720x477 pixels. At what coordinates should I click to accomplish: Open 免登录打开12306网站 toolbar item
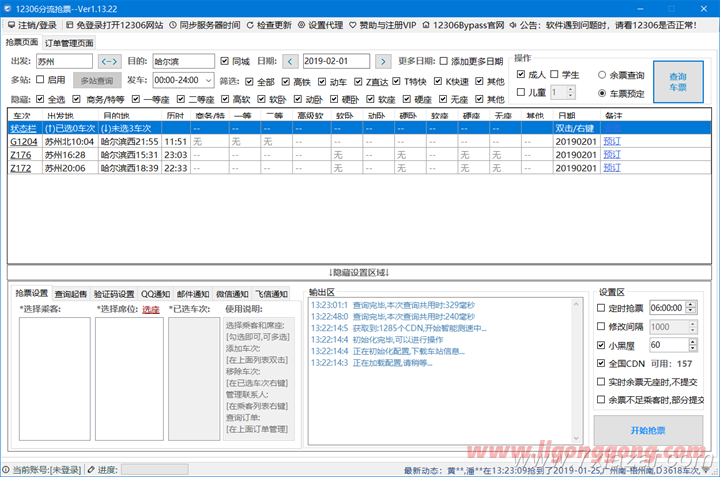point(114,25)
